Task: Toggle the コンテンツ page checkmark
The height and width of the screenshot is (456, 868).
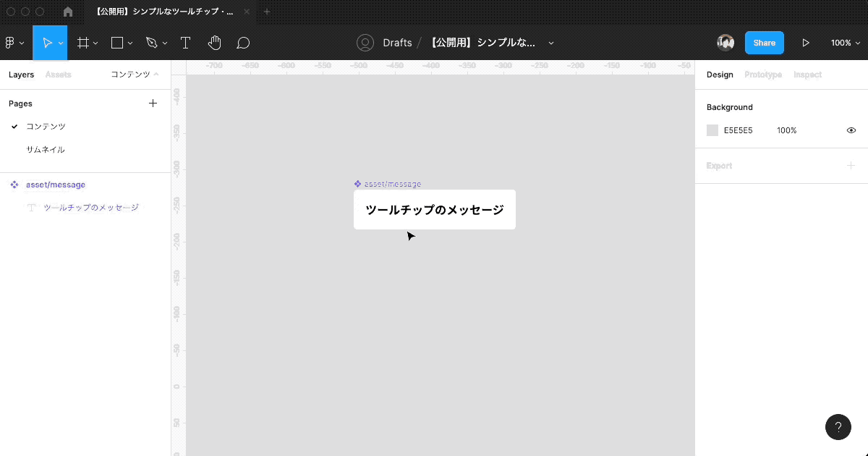Action: tap(16, 126)
